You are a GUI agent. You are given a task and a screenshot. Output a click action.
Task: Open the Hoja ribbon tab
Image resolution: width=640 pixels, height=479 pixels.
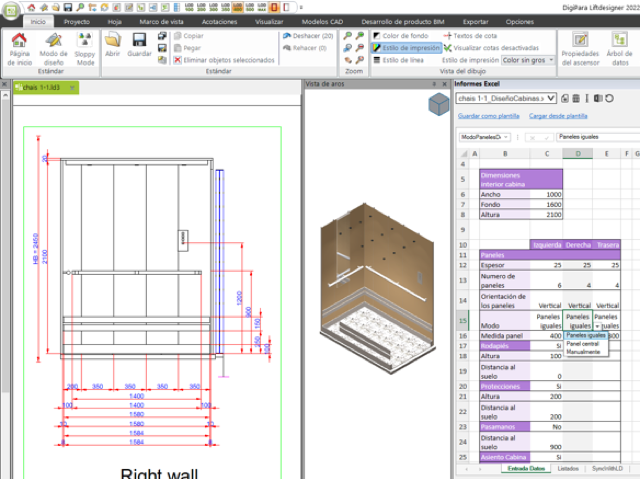click(115, 22)
